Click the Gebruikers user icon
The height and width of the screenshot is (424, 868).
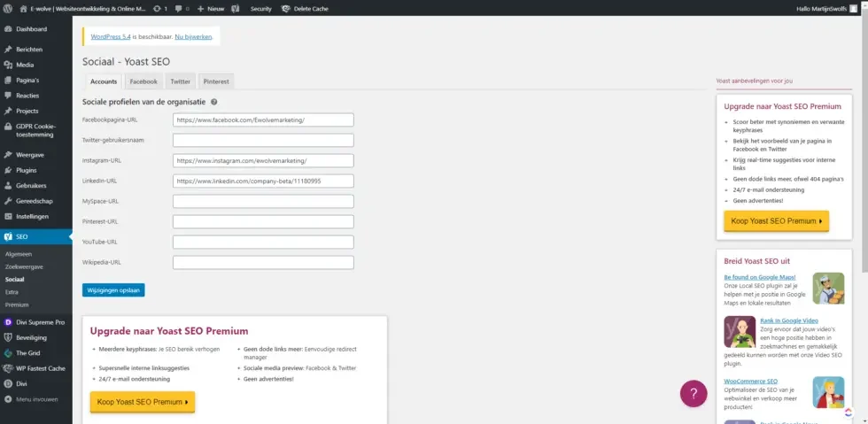[8, 185]
